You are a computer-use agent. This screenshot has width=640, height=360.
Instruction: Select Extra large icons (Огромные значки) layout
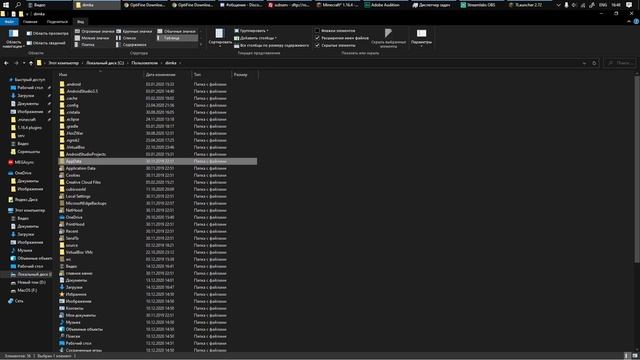tap(95, 31)
